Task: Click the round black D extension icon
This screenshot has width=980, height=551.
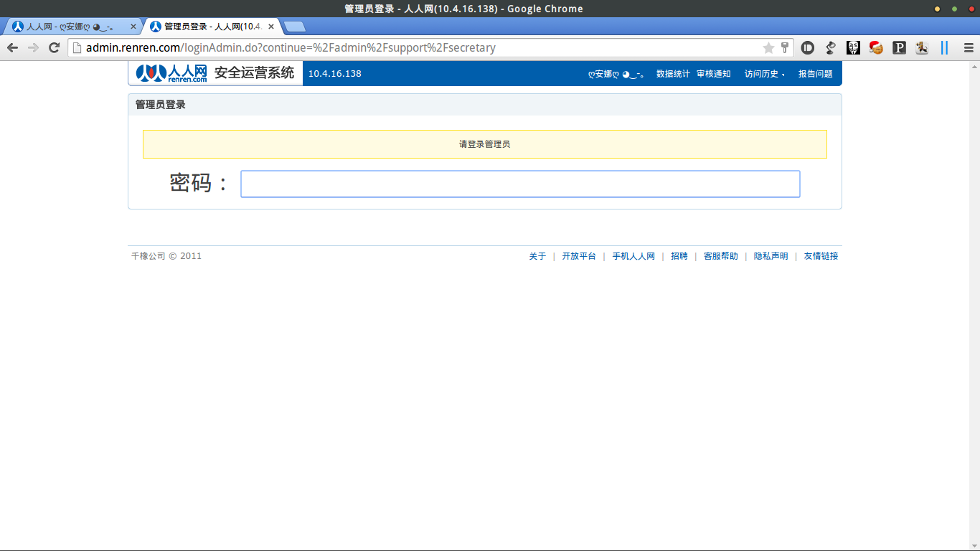Action: coord(808,48)
